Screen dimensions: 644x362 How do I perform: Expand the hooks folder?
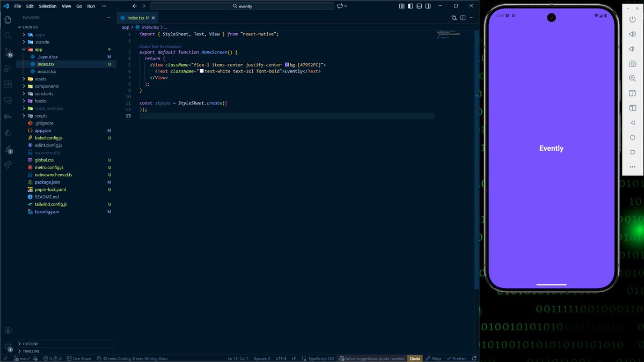click(x=40, y=101)
